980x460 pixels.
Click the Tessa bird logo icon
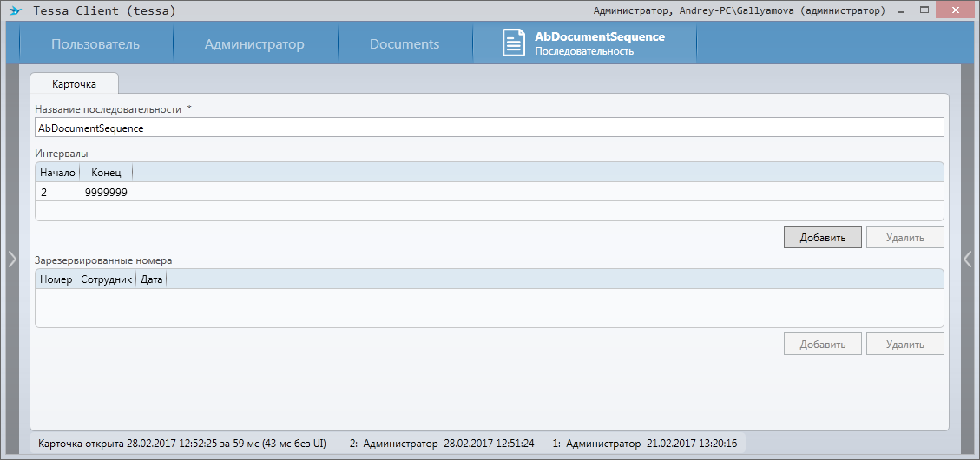15,11
